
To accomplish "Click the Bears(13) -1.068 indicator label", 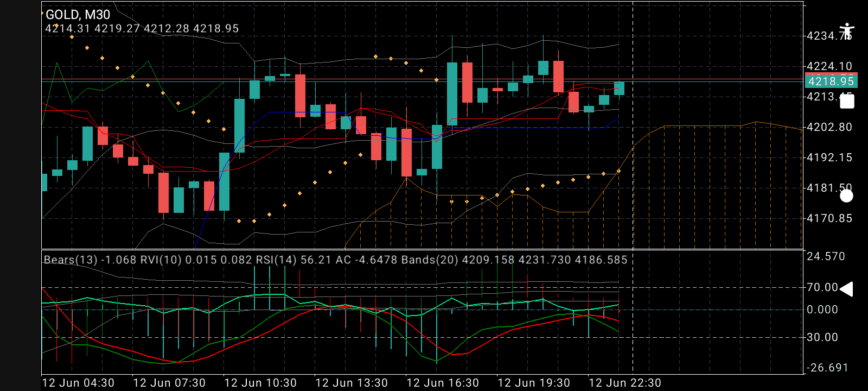I will point(90,260).
